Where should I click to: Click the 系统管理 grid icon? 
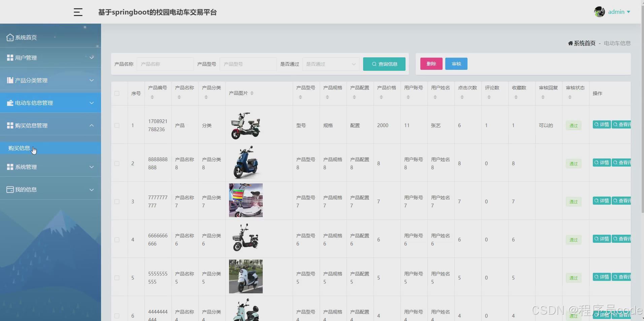(x=10, y=167)
